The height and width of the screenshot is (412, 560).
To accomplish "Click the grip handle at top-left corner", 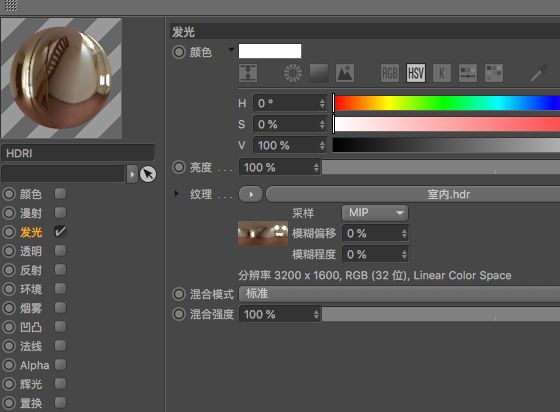I will click(11, 5).
